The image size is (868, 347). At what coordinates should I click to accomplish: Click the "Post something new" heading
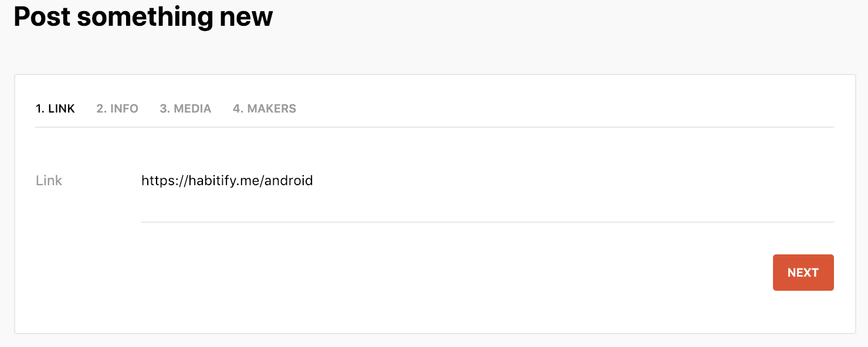[x=143, y=16]
